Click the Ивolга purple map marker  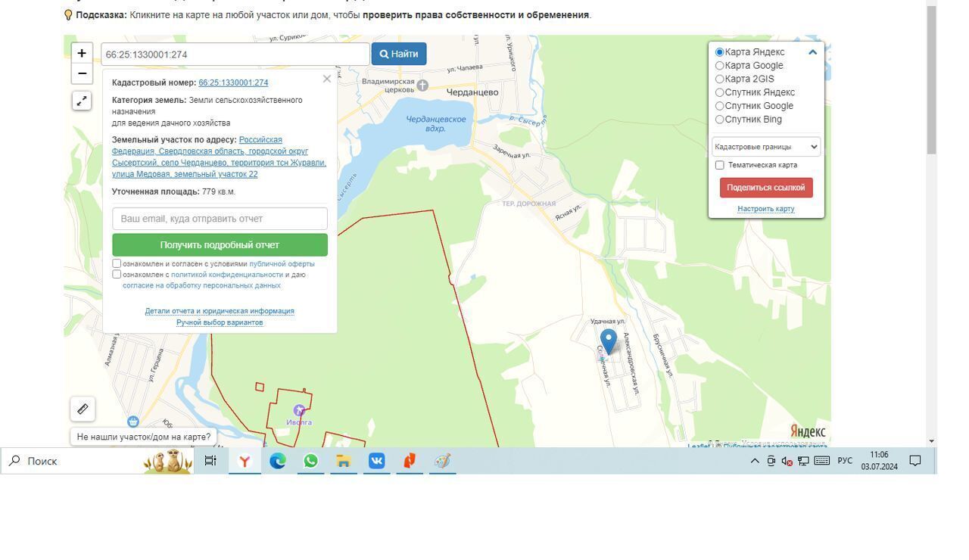pos(299,411)
